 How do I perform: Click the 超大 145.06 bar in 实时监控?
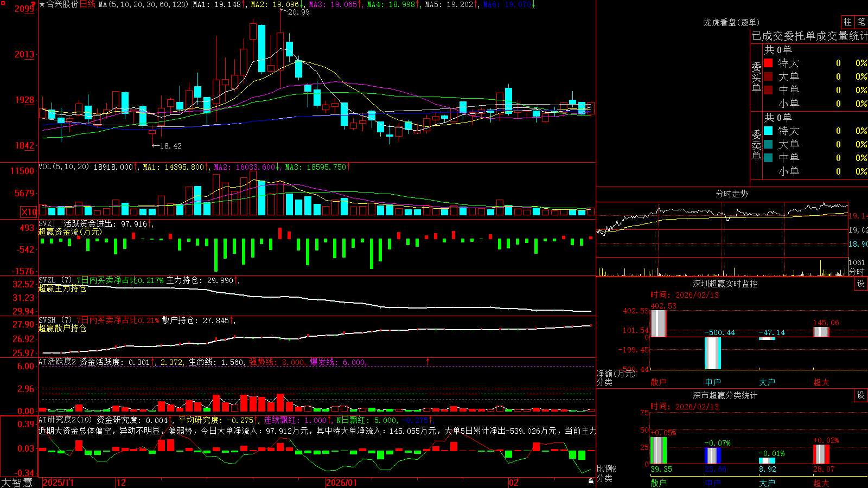click(x=821, y=332)
